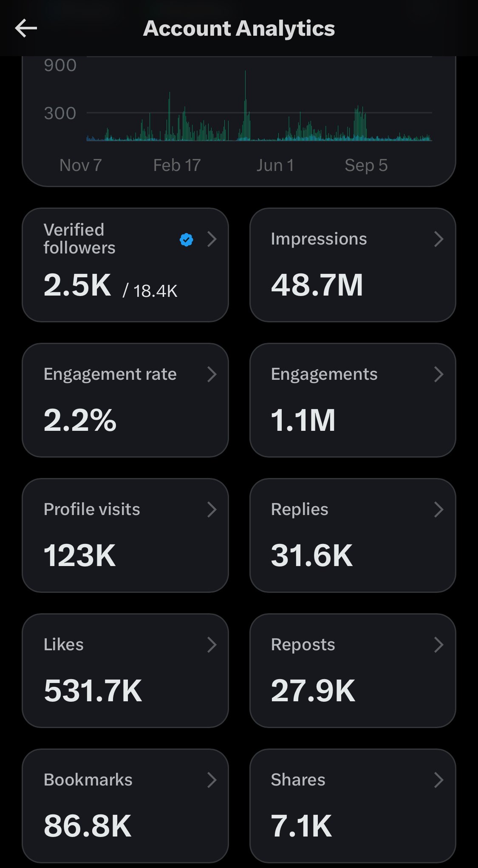478x868 pixels.
Task: Open the Likes chevron arrow
Action: tap(212, 645)
